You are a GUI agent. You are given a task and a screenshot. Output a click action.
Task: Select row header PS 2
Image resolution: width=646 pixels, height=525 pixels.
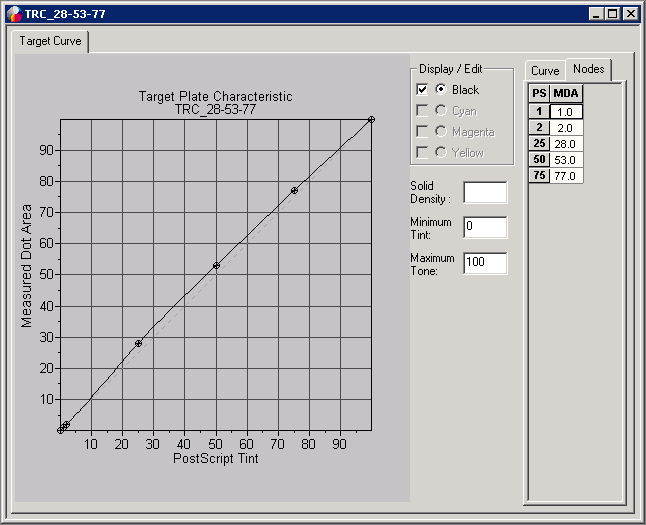[539, 127]
